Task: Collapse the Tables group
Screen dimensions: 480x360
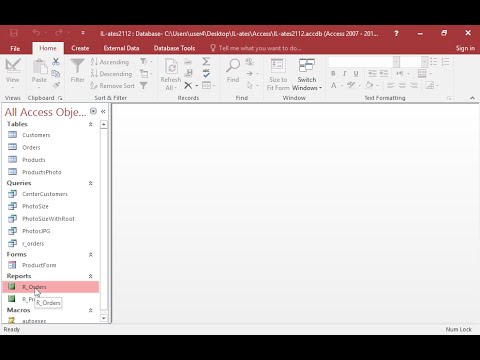Action: (x=90, y=124)
